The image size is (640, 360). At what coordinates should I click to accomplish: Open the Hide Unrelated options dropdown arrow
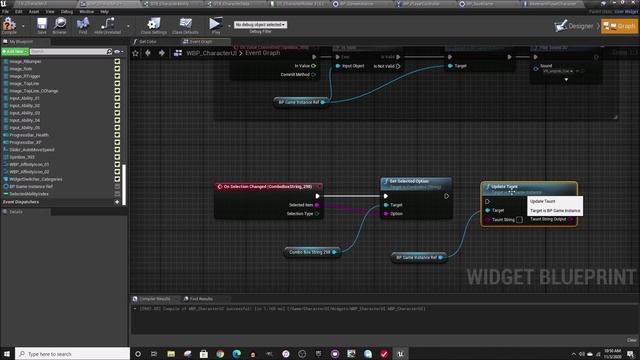pos(128,26)
